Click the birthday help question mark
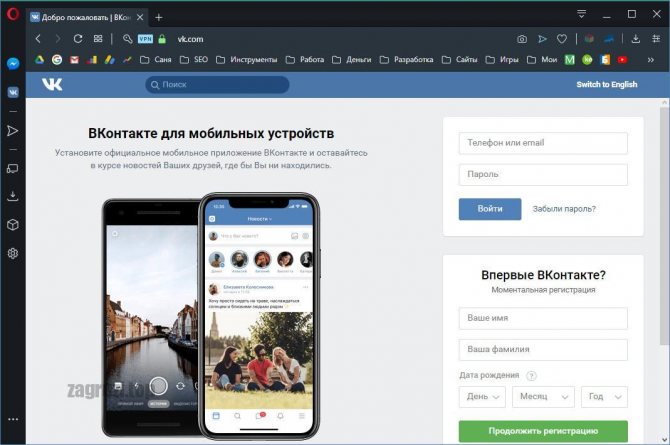The height and width of the screenshot is (445, 670). (x=531, y=376)
